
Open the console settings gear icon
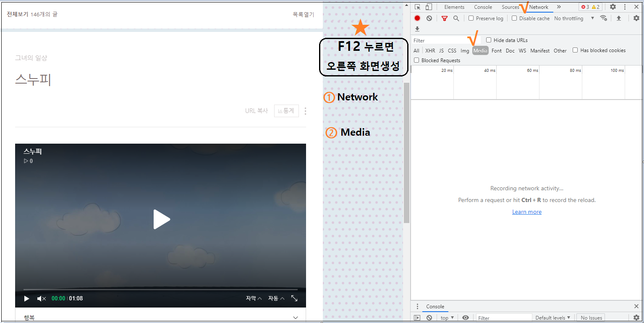[636, 318]
